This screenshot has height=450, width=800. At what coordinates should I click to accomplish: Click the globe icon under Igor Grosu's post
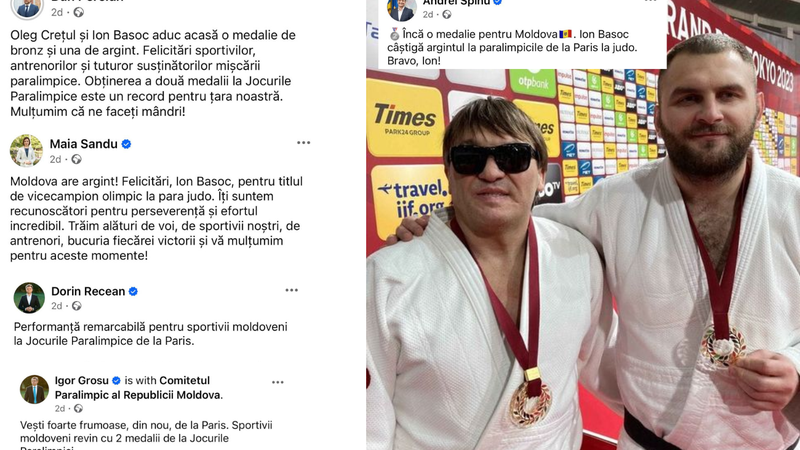(78, 409)
